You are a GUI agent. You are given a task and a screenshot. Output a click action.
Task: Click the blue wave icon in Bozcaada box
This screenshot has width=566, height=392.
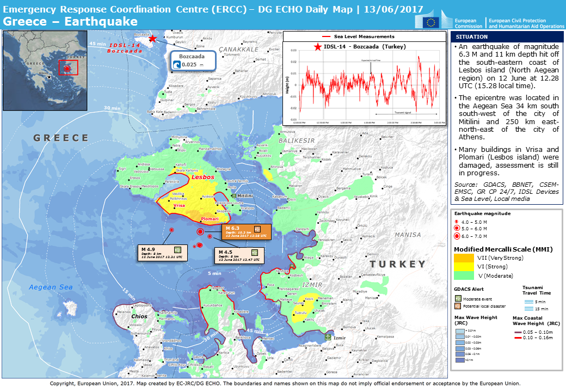click(x=176, y=64)
